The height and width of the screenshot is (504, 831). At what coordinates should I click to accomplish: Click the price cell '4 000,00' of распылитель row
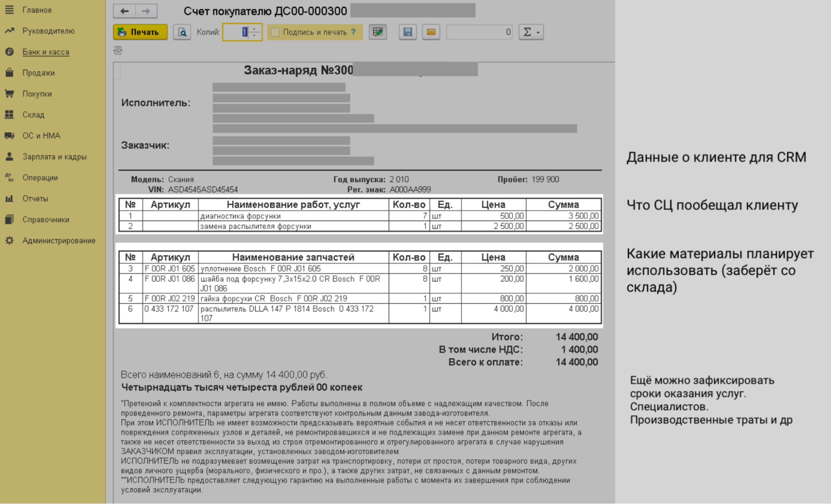[x=493, y=314]
